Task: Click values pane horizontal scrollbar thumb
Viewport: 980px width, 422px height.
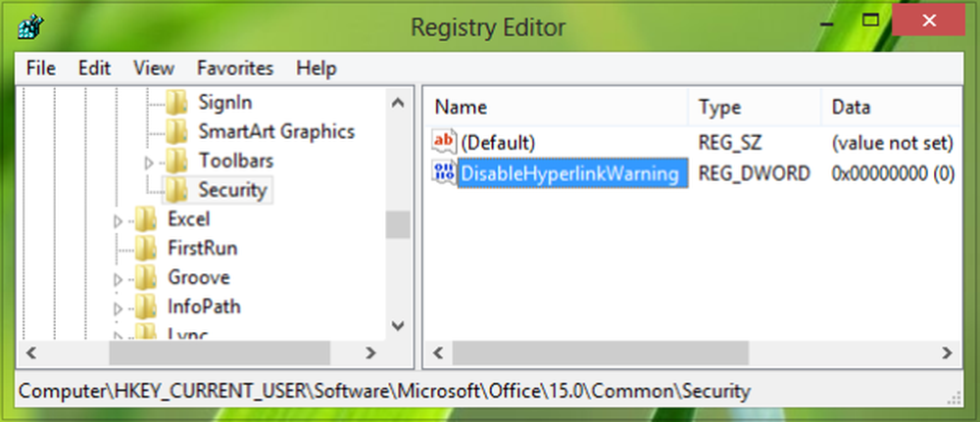Action: point(600,352)
